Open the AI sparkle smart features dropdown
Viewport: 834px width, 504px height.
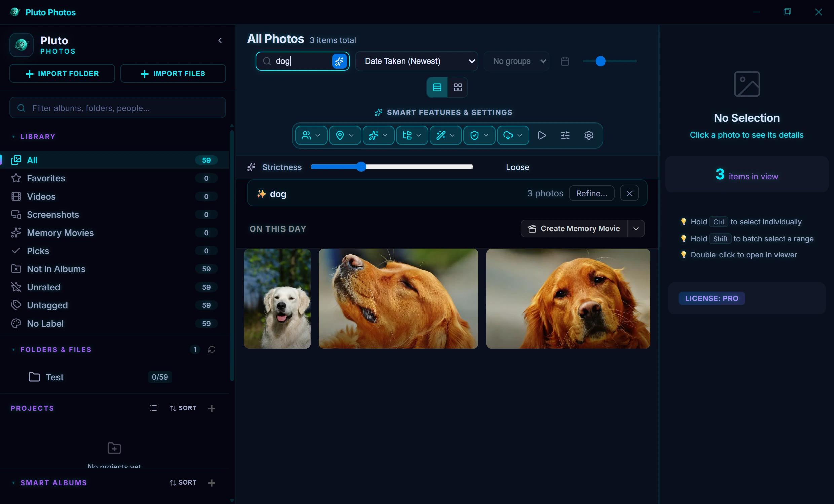(378, 135)
